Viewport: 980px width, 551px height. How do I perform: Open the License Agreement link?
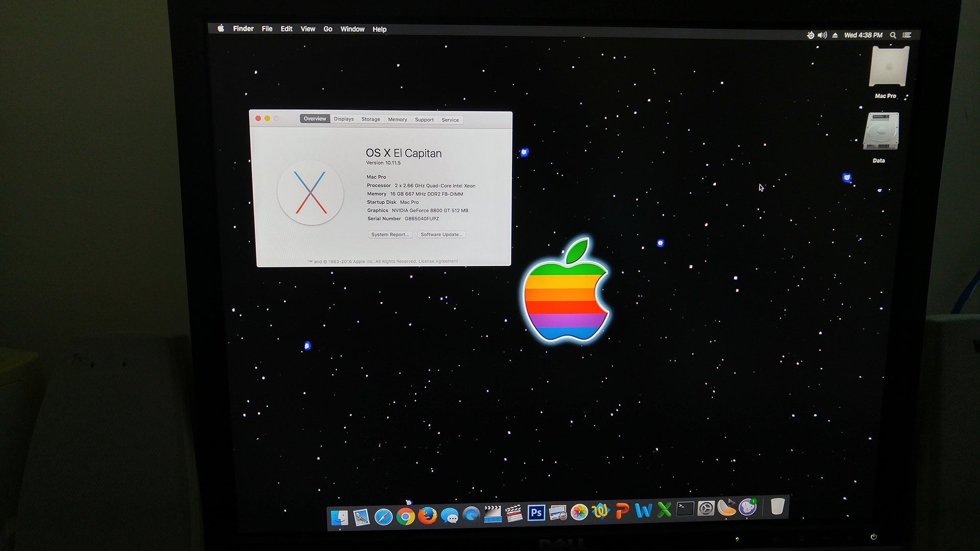(x=438, y=261)
